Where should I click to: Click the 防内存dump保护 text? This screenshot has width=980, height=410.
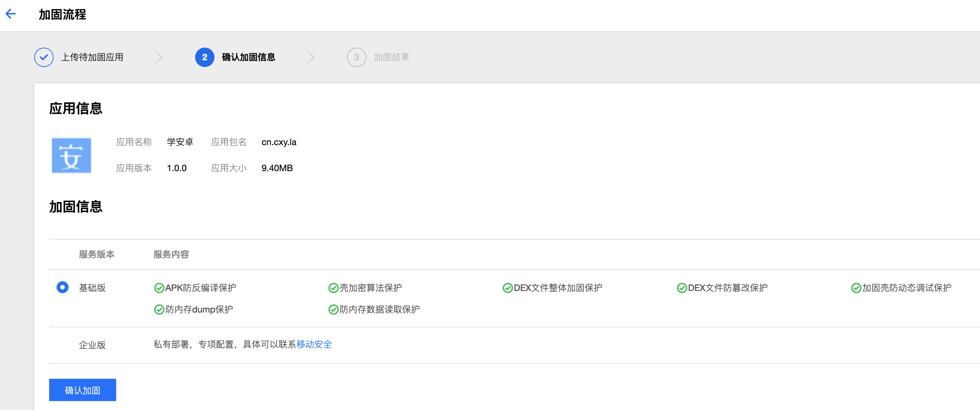[199, 310]
